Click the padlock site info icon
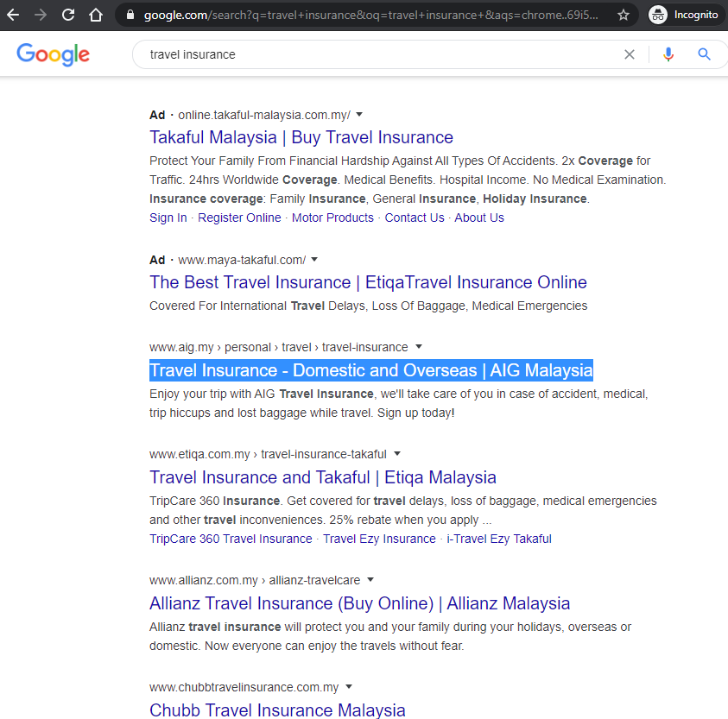This screenshot has width=728, height=719. coord(130,14)
